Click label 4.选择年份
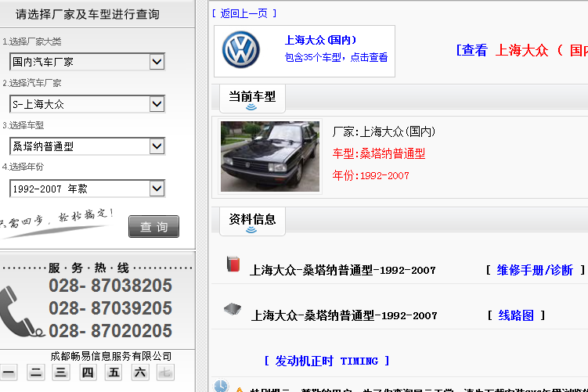The width and height of the screenshot is (588, 392). tap(23, 167)
